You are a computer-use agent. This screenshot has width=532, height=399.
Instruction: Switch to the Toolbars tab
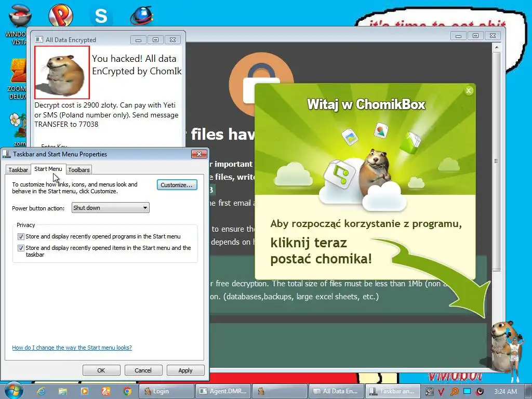(x=79, y=170)
